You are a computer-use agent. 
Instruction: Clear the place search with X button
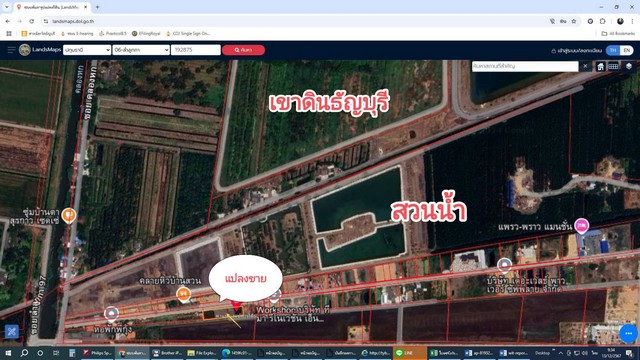pos(585,66)
